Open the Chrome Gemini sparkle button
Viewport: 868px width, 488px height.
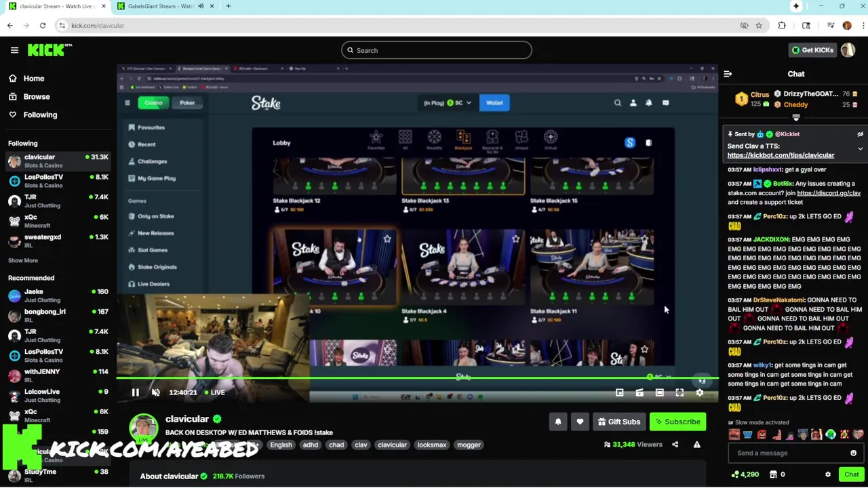point(795,6)
